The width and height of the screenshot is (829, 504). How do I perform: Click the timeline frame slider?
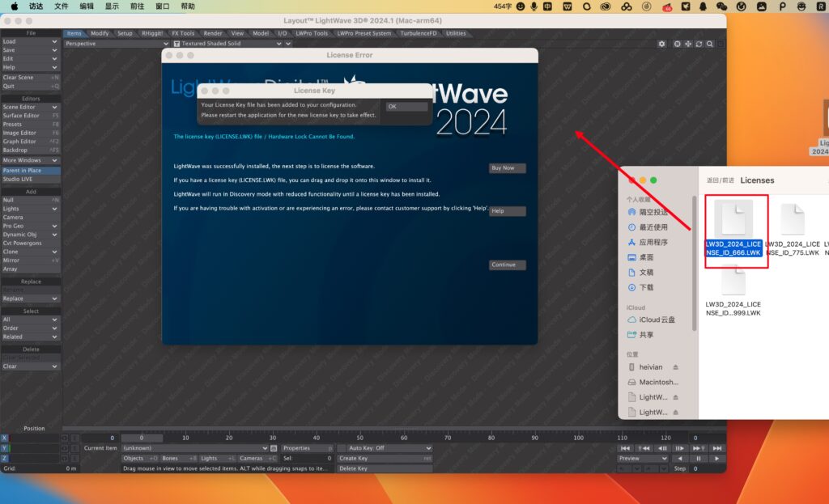tap(142, 437)
